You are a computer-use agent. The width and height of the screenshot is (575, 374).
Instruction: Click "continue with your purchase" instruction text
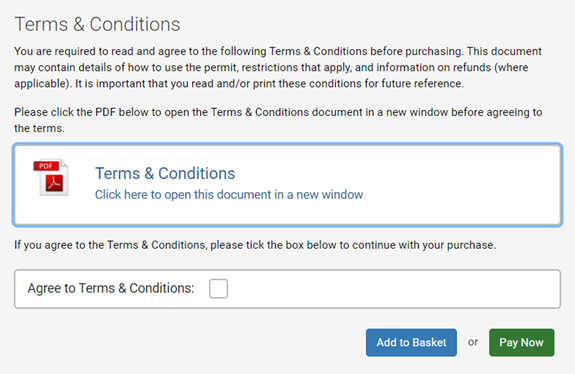424,245
